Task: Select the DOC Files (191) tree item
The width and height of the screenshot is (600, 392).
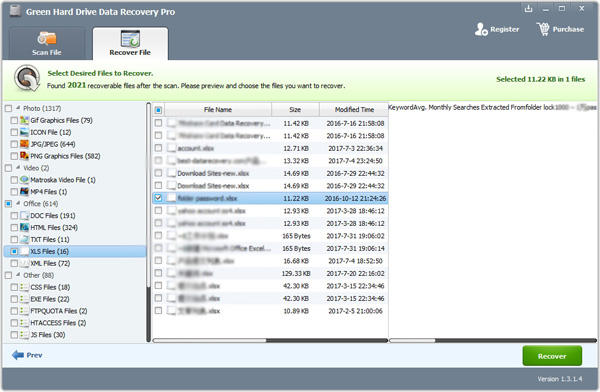Action: coord(53,216)
